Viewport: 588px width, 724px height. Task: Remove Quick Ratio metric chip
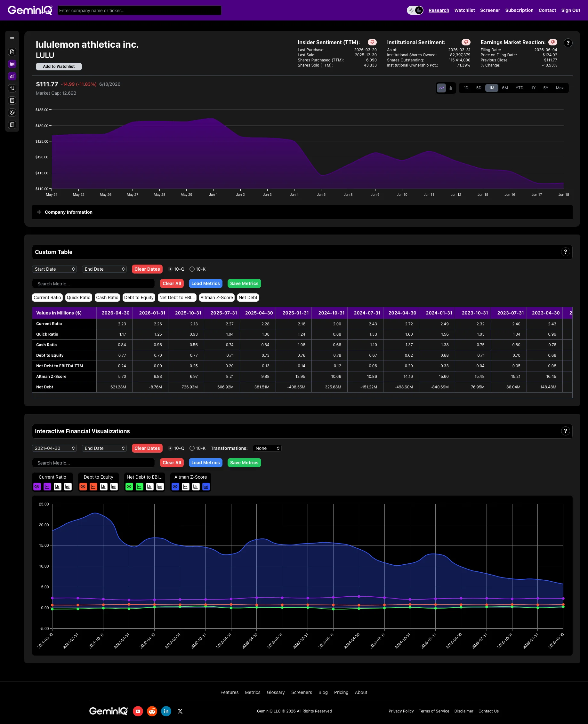pyautogui.click(x=78, y=298)
